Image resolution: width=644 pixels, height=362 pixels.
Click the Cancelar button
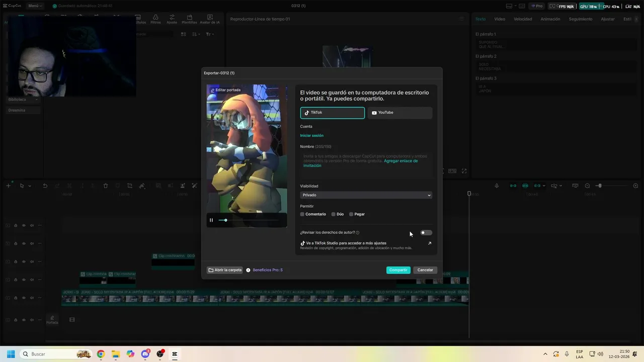point(425,270)
